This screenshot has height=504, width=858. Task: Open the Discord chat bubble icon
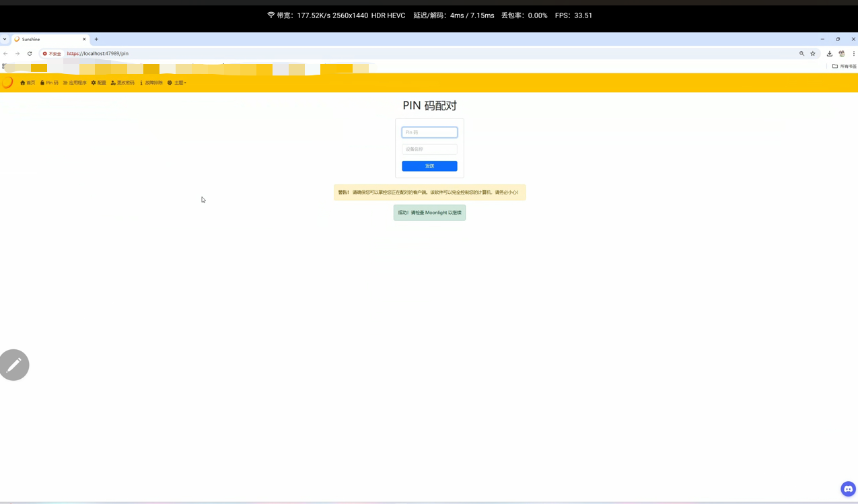(x=848, y=489)
